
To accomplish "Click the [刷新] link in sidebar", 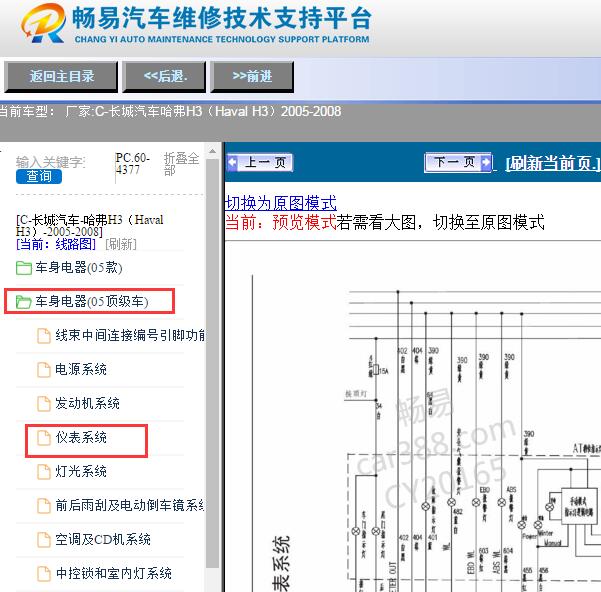I will 121,244.
